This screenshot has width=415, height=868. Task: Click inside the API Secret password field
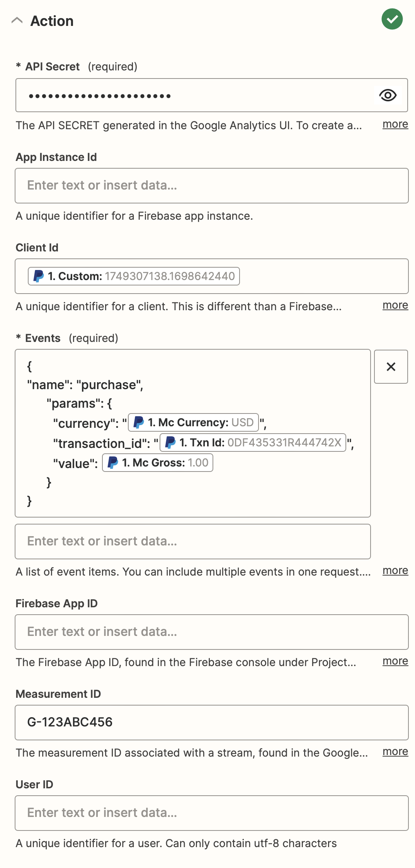193,96
